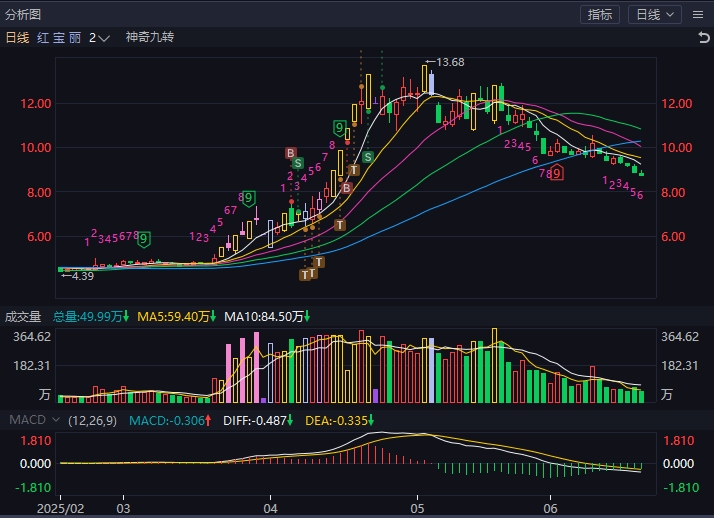The height and width of the screenshot is (518, 714).
Task: Click the 神奇九转 indicator label
Action: click(150, 37)
